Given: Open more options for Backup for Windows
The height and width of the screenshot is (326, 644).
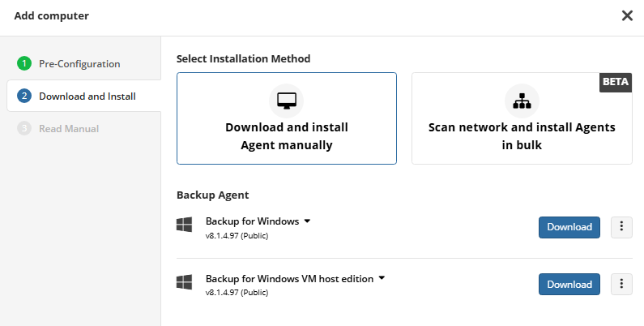Looking at the screenshot, I should [x=621, y=227].
